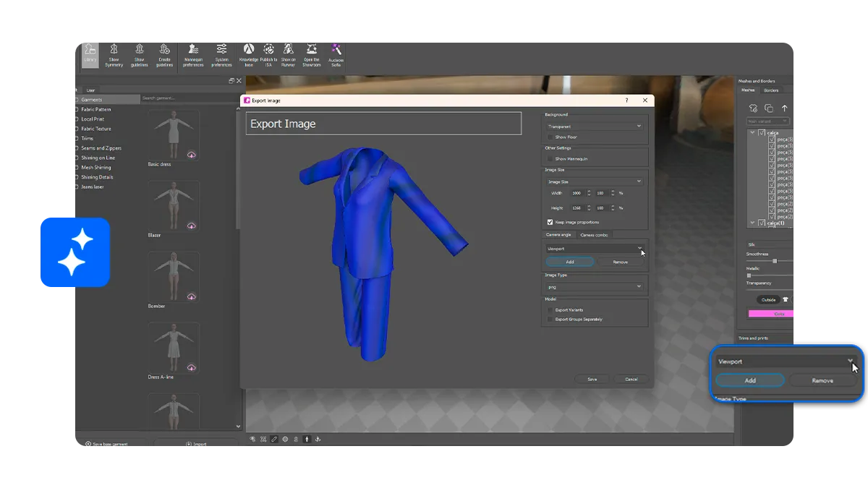Open the Image Type dropdown showing png

(x=595, y=287)
